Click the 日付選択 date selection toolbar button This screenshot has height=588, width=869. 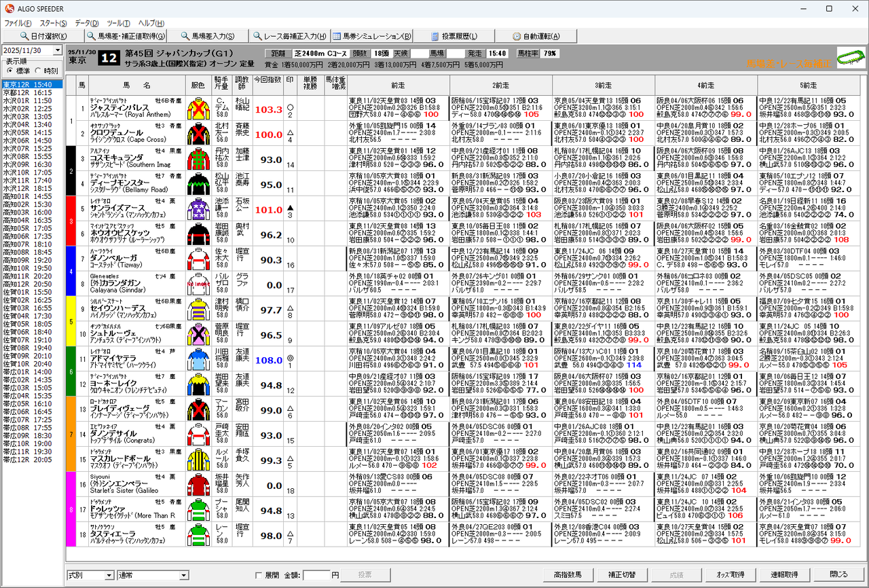[x=43, y=36]
